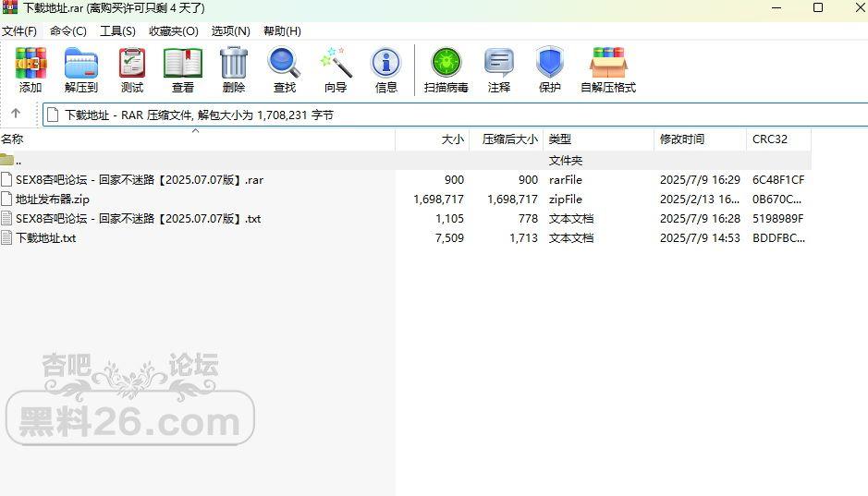Sort by 类型 column header
Image resolution: width=868 pixels, height=496 pixels.
point(599,139)
